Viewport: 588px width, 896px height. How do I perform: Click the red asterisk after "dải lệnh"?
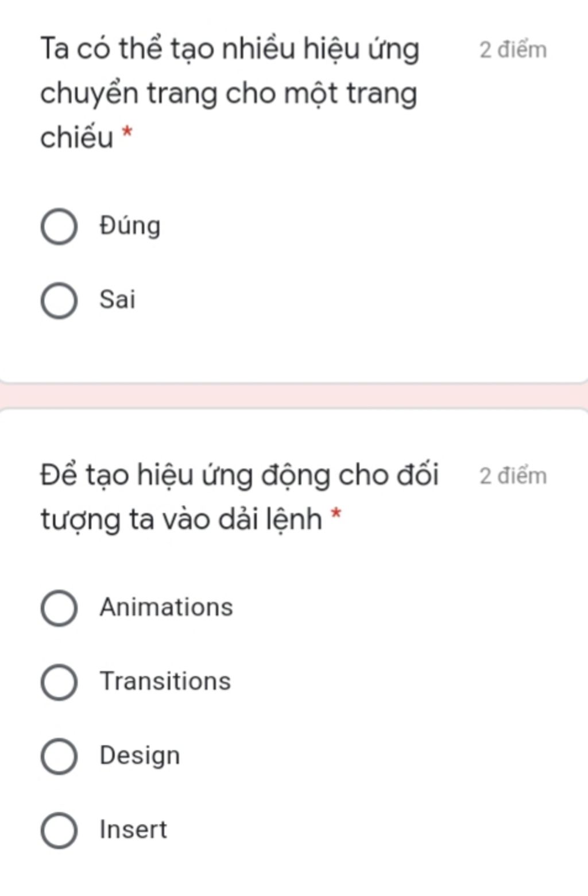tap(336, 515)
